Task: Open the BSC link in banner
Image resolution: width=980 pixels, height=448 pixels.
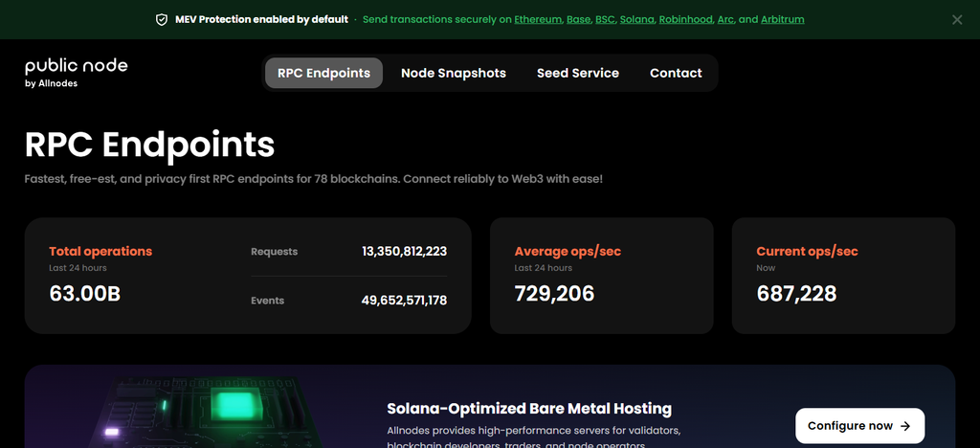Action: point(605,19)
